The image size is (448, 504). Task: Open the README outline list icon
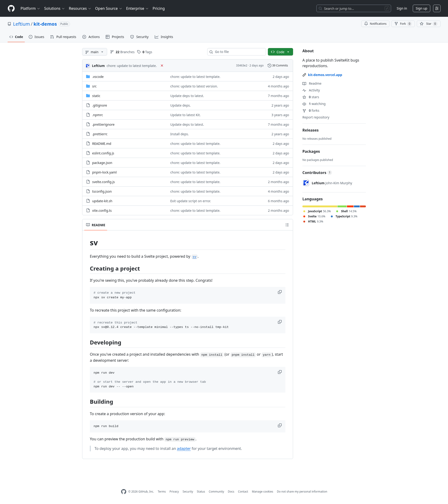(287, 225)
